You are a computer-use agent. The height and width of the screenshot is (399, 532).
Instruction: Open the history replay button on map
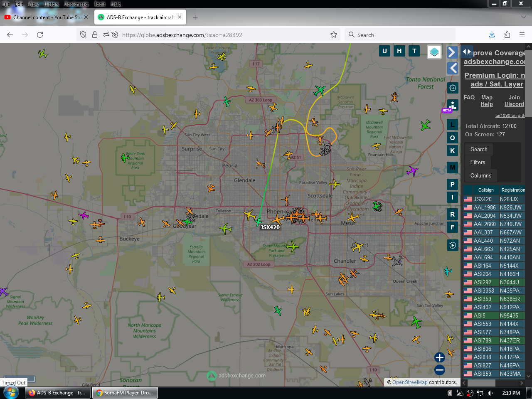point(453,245)
